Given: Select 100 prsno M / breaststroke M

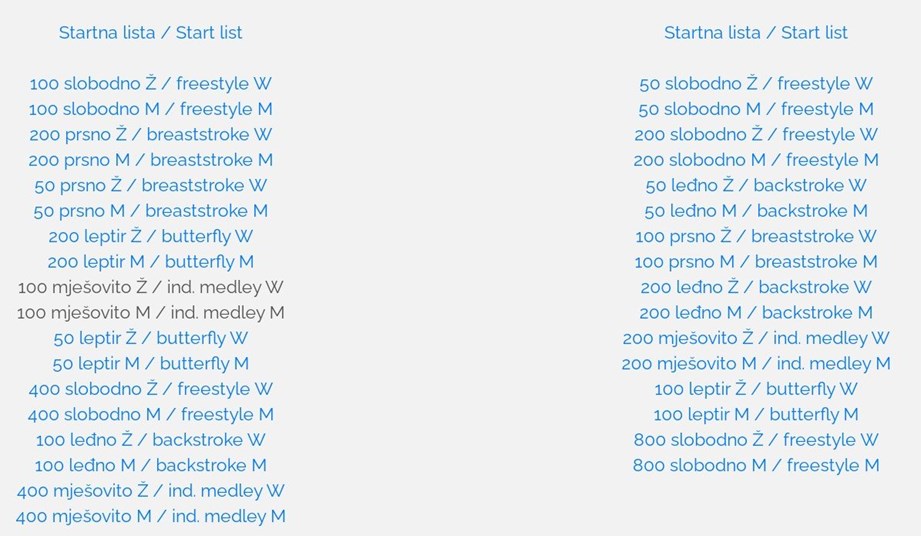Looking at the screenshot, I should point(756,262).
